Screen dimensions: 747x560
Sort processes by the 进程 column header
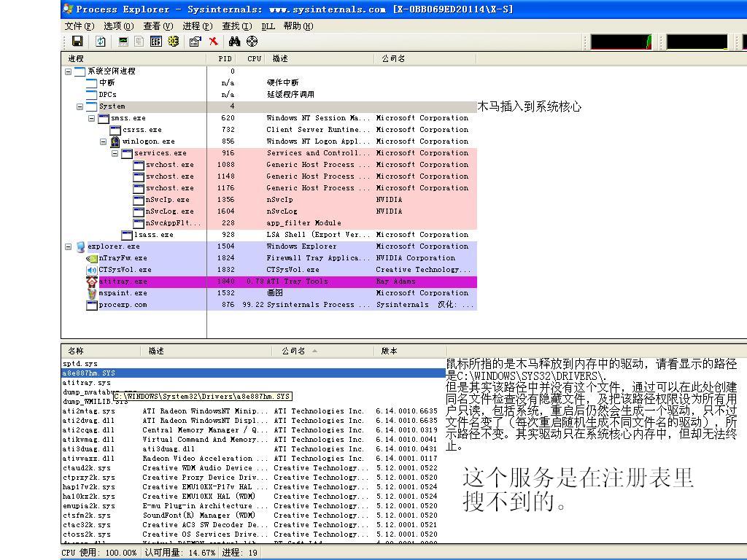tap(134, 58)
